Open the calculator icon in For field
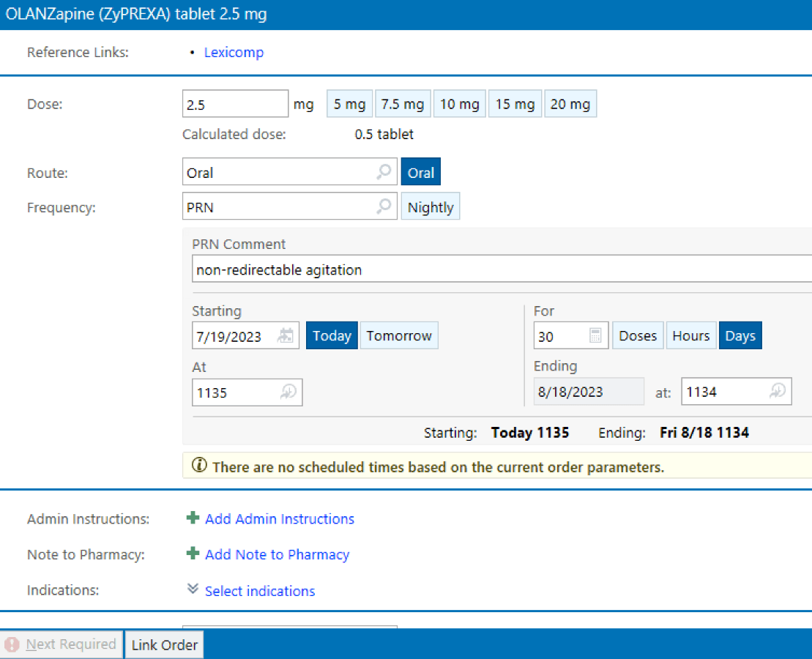This screenshot has height=659, width=812. pos(595,336)
